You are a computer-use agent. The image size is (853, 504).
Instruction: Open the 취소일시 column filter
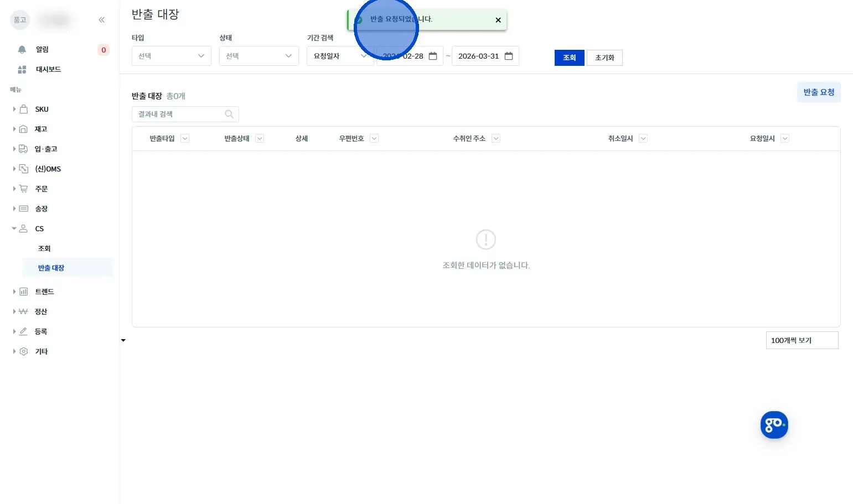pyautogui.click(x=643, y=138)
